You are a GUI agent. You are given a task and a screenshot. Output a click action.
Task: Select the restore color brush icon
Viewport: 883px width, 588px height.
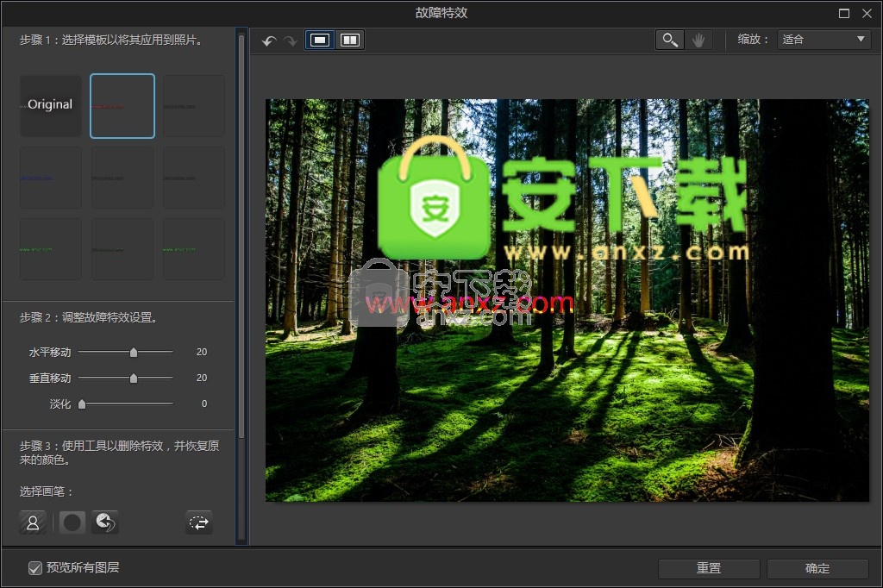tap(104, 522)
